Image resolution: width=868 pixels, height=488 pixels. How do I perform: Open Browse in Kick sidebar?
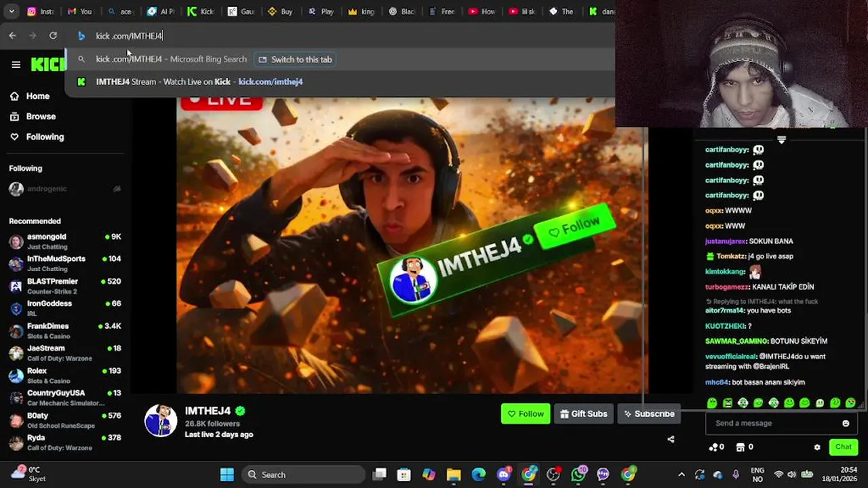pos(33,117)
